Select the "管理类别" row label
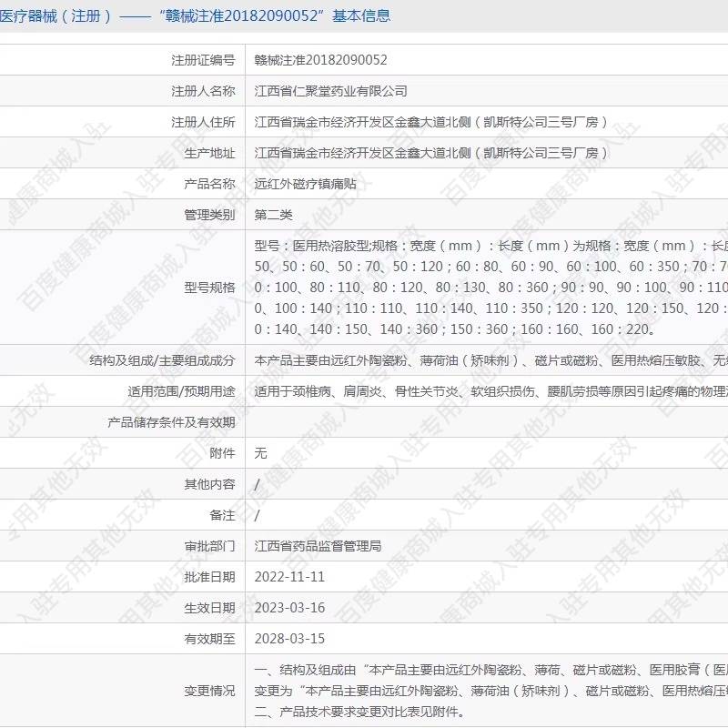 tap(209, 215)
